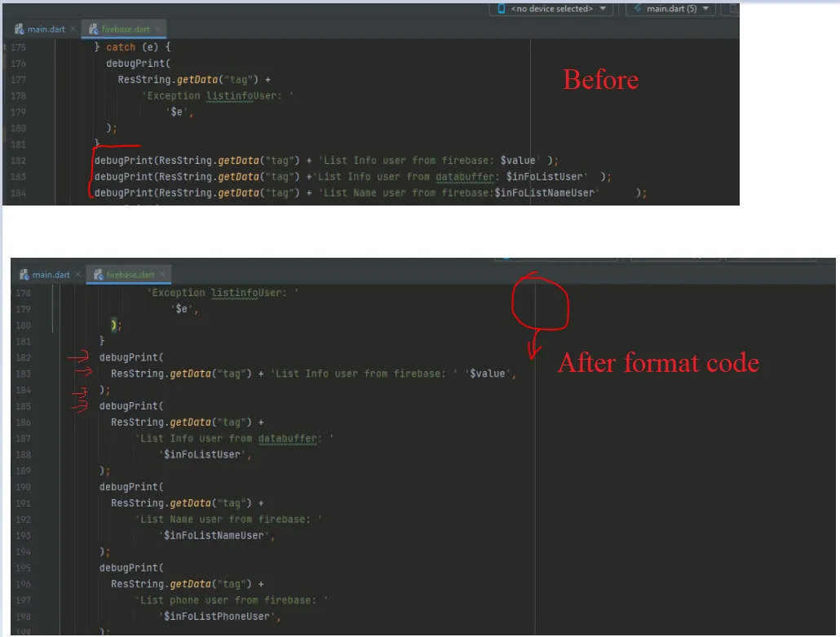Click 'List Info user from firebase: $value' on line 182
This screenshot has width=840, height=637.
tap(429, 161)
